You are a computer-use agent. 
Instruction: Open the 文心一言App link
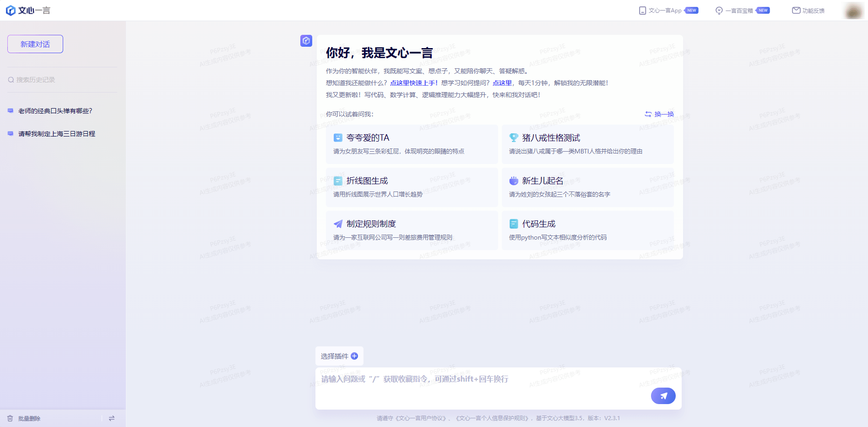point(665,11)
